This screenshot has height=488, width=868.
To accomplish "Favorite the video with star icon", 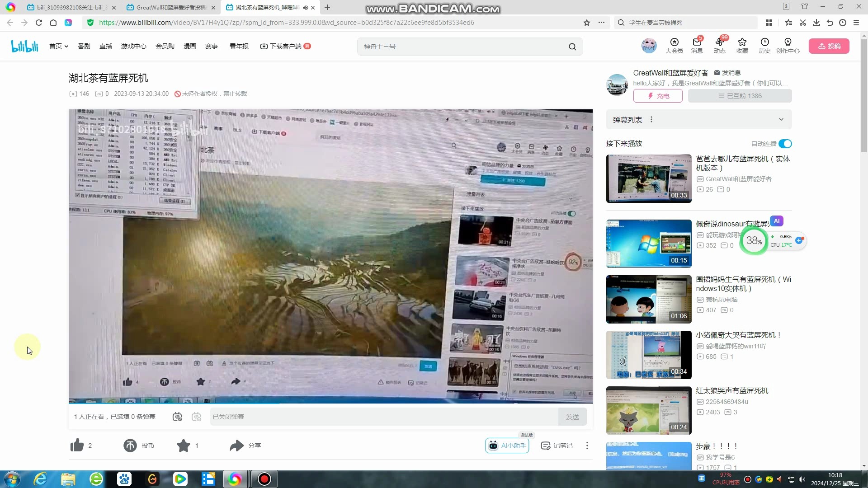I will click(184, 446).
